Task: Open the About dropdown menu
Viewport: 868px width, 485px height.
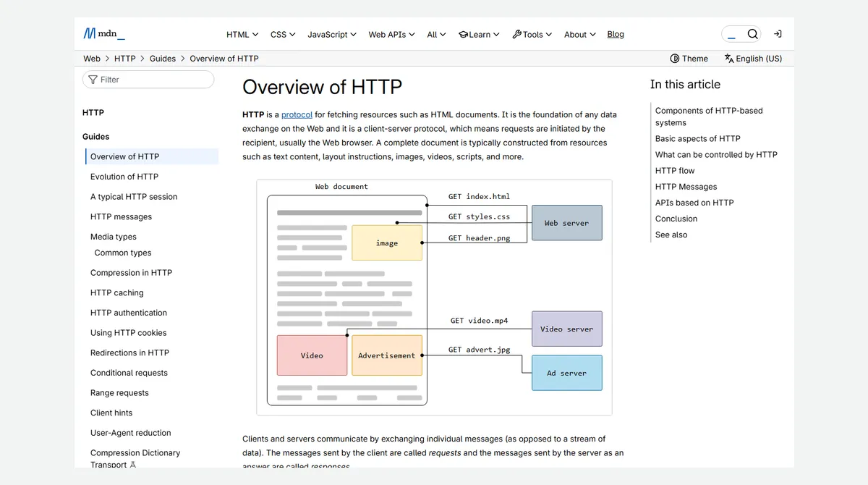Action: coord(580,34)
